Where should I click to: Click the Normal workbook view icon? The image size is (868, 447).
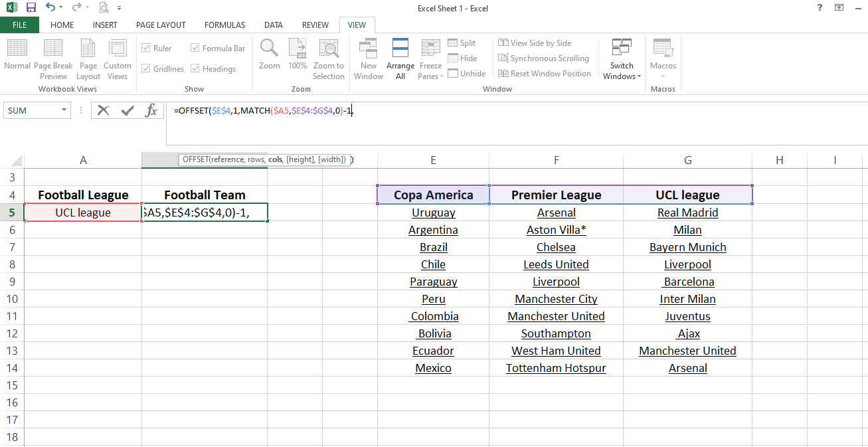(17, 49)
